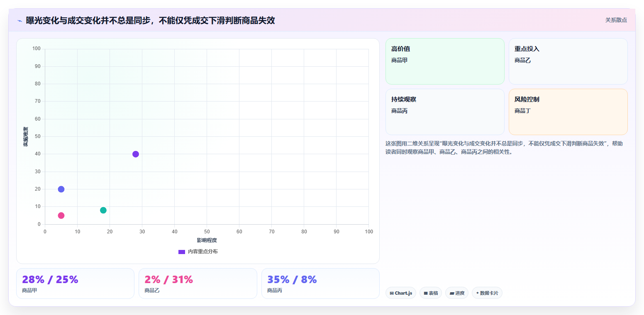Click the Chart.js tag chip

pyautogui.click(x=401, y=293)
